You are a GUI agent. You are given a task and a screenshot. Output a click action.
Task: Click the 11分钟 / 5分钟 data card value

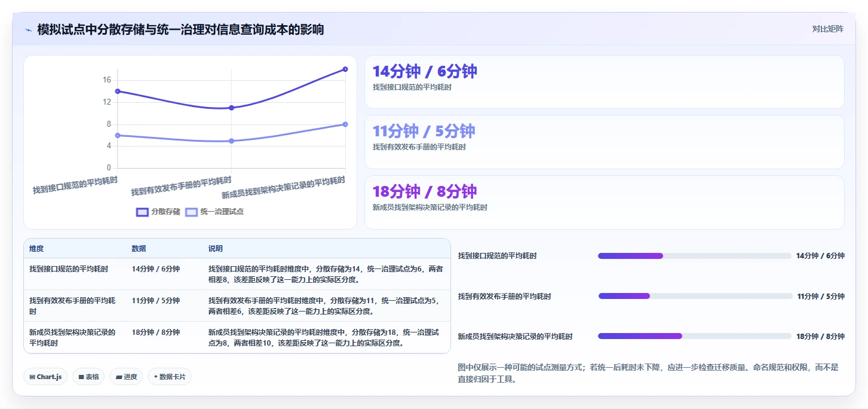[424, 131]
